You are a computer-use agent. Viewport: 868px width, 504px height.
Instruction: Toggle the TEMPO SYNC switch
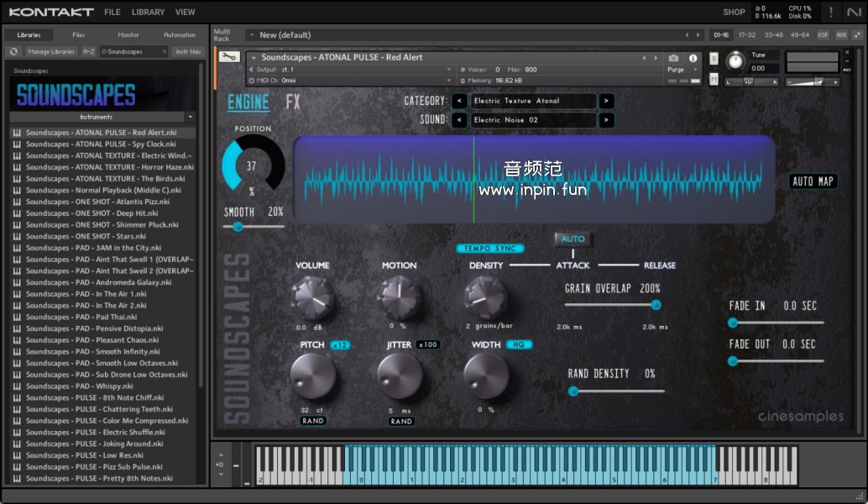(x=490, y=249)
